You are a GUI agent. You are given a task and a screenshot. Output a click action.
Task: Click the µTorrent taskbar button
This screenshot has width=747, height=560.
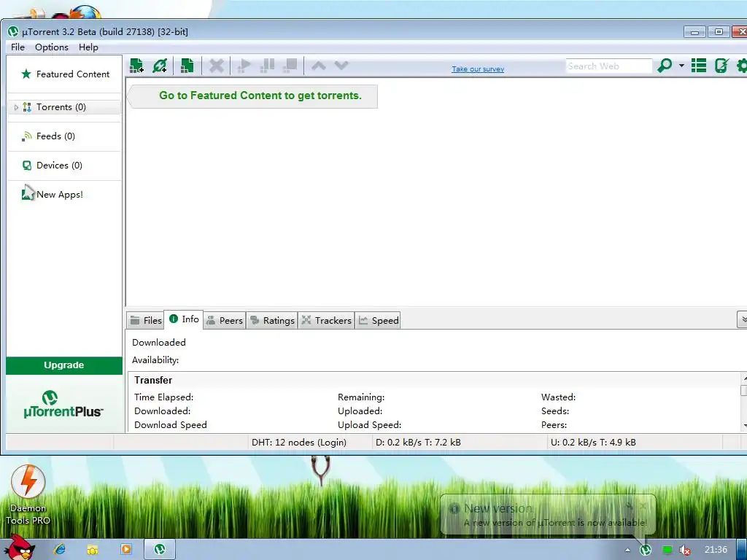pyautogui.click(x=160, y=550)
